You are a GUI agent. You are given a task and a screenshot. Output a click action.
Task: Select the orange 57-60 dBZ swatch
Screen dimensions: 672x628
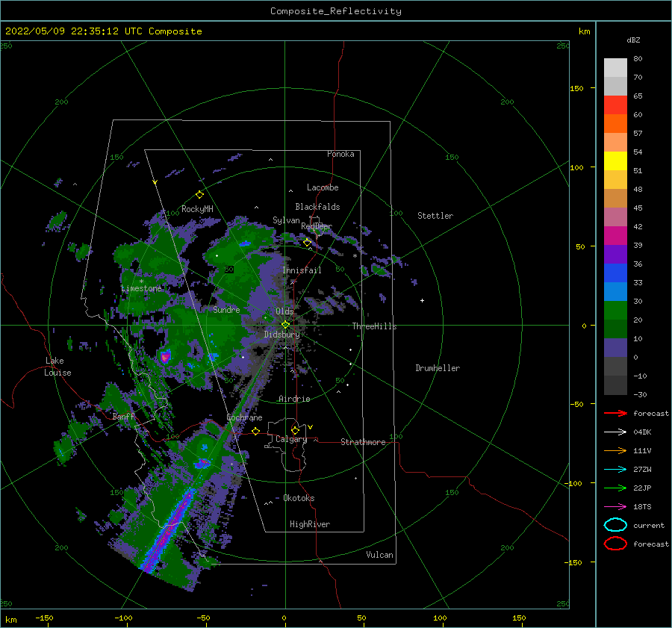tap(615, 123)
